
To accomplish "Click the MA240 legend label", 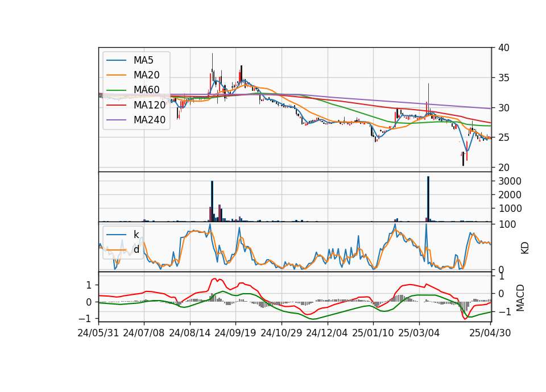I will click(150, 120).
